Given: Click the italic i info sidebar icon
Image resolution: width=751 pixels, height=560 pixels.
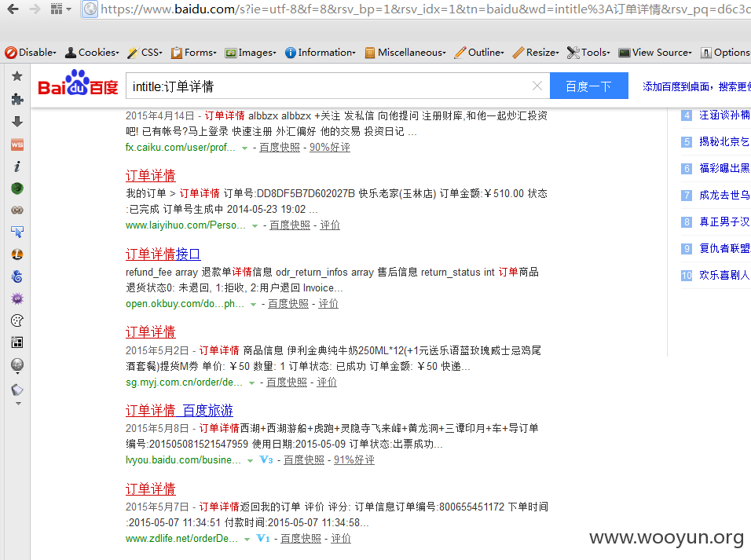Looking at the screenshot, I should tap(17, 167).
